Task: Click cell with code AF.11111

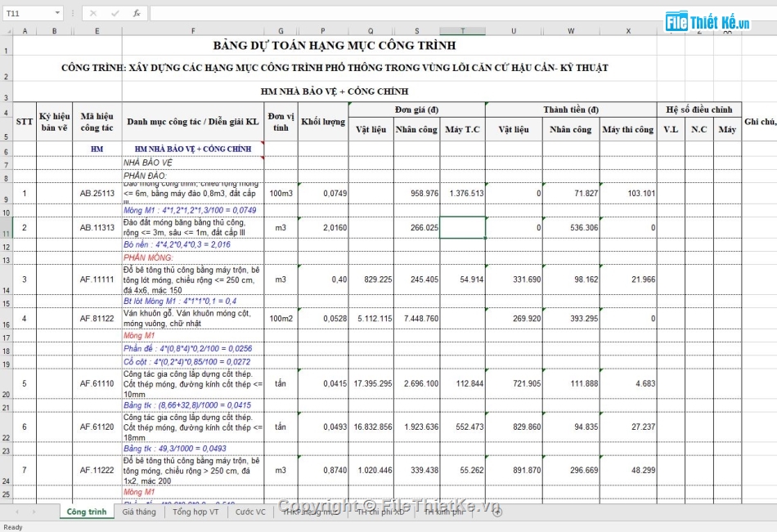Action: [97, 279]
